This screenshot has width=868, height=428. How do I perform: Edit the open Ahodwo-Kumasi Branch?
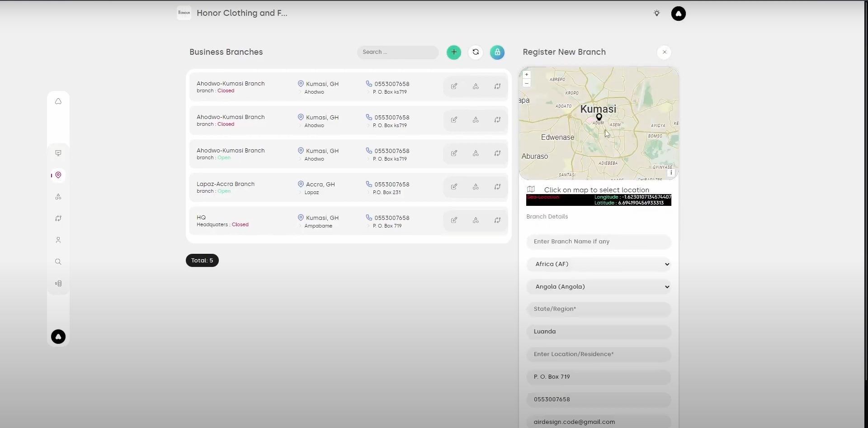pos(454,153)
